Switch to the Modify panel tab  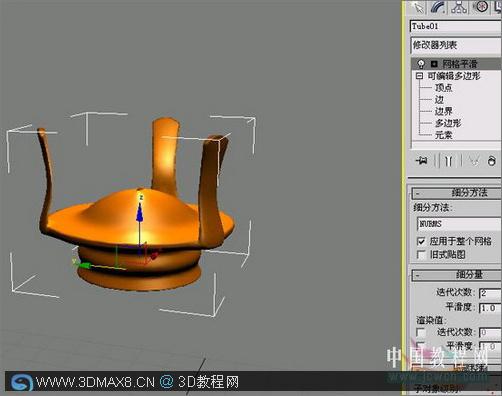pos(438,7)
